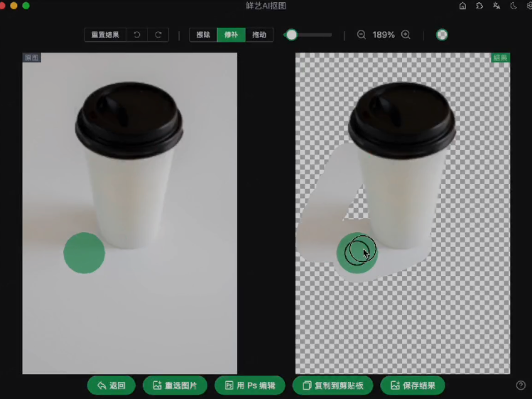Image resolution: width=532 pixels, height=399 pixels.
Task: Click 用 Ps 编辑 button
Action: (250, 386)
